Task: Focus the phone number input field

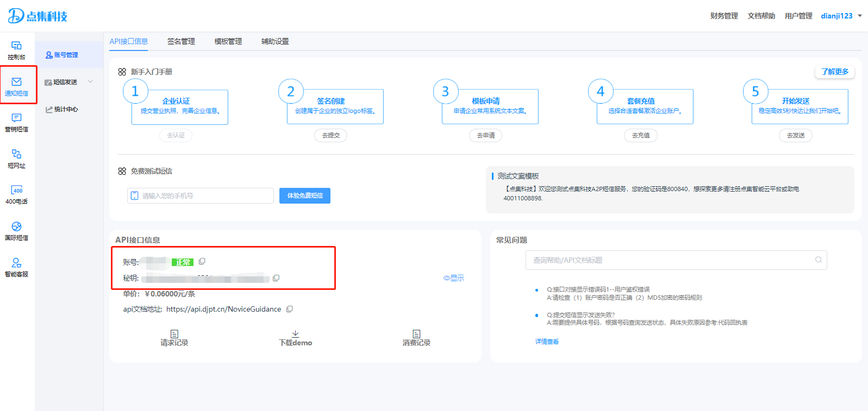Action: 205,196
